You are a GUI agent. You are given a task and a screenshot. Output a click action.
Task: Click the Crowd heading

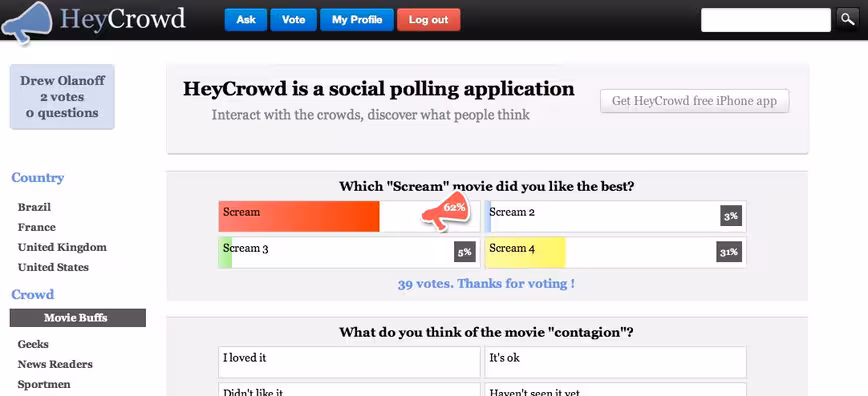coord(33,295)
